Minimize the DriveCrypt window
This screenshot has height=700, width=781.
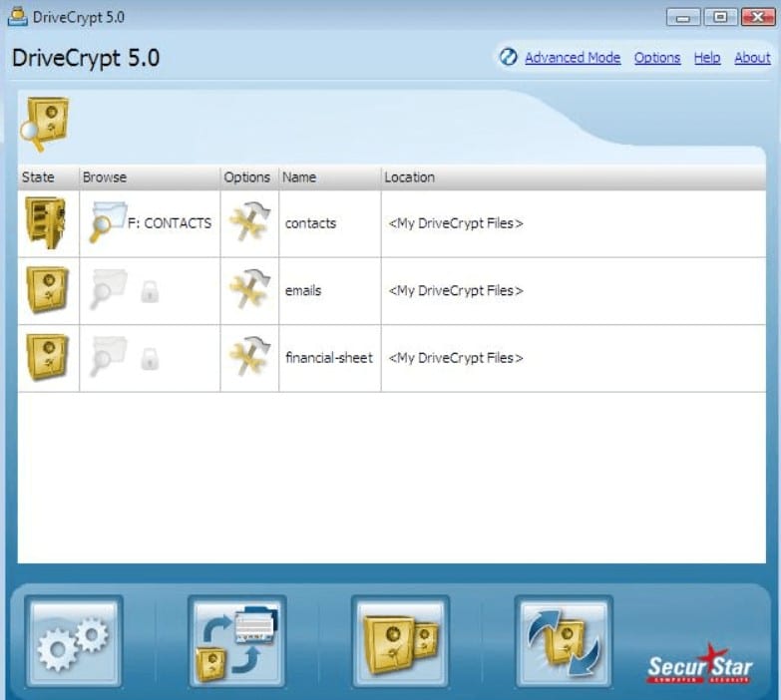click(683, 17)
